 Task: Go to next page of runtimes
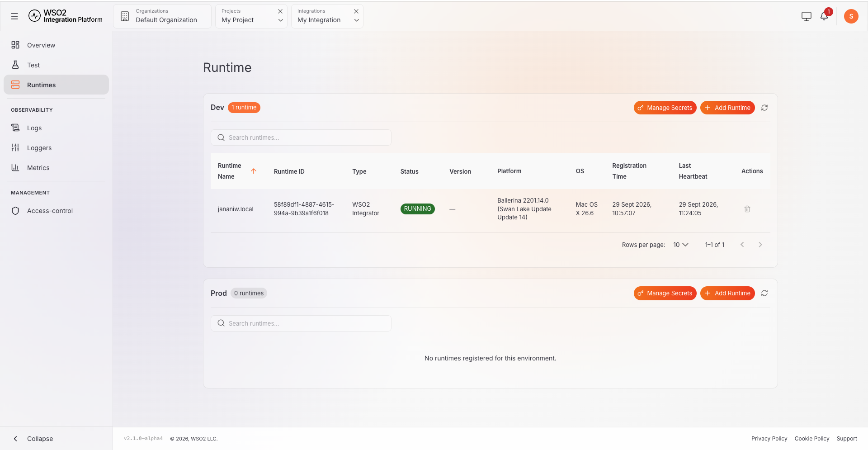pyautogui.click(x=760, y=245)
